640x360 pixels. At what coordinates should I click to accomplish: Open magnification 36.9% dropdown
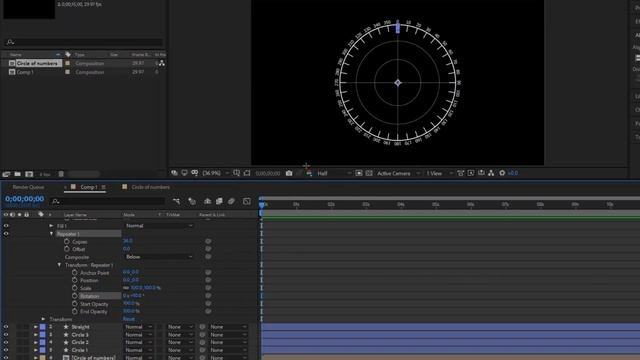215,173
